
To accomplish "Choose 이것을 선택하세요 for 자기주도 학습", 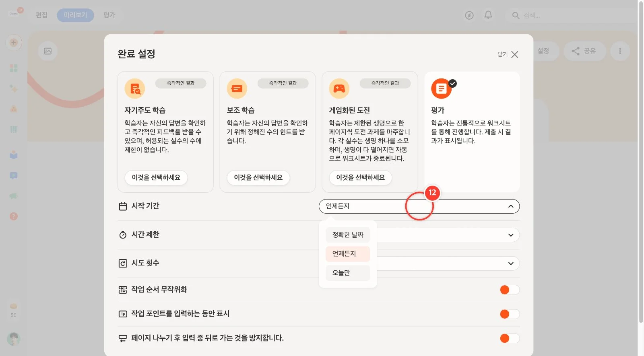I will pyautogui.click(x=156, y=177).
